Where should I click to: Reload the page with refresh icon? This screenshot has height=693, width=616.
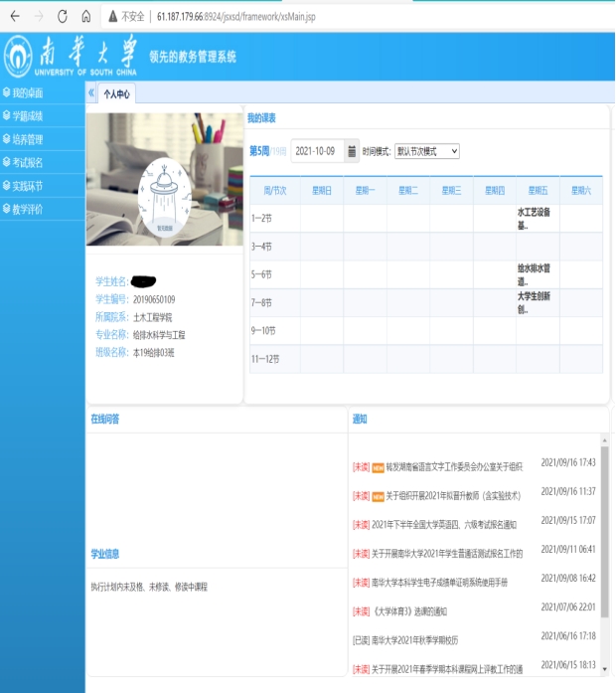[x=63, y=16]
